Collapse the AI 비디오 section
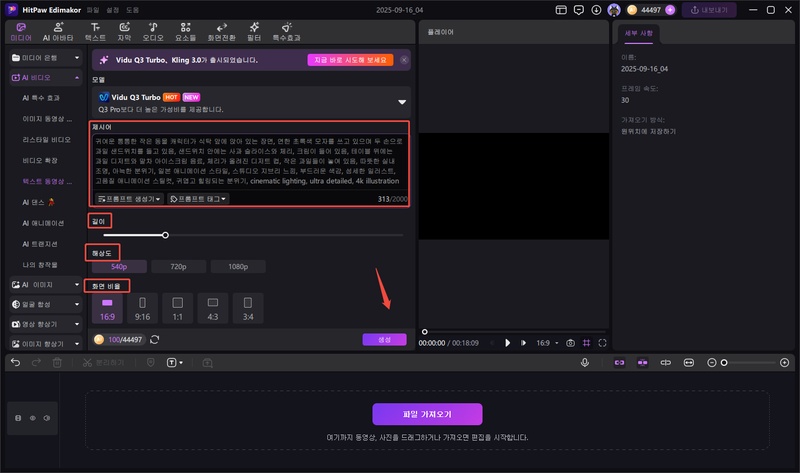Image resolution: width=800 pixels, height=473 pixels. (x=46, y=78)
